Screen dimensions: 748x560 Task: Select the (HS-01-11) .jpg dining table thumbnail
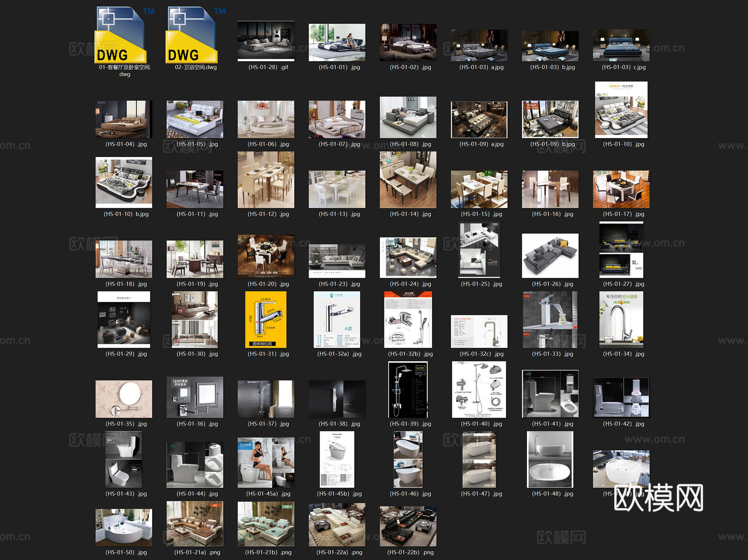click(x=195, y=189)
